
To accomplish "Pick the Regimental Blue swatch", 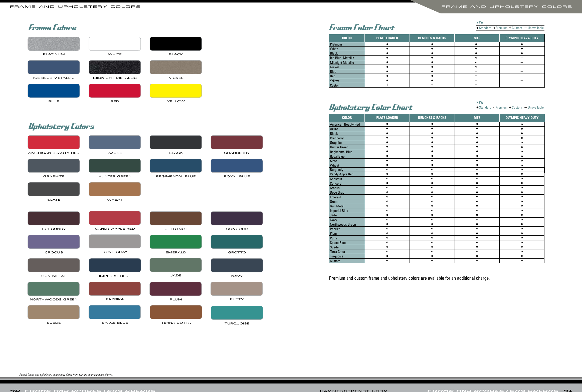I will click(x=176, y=166).
